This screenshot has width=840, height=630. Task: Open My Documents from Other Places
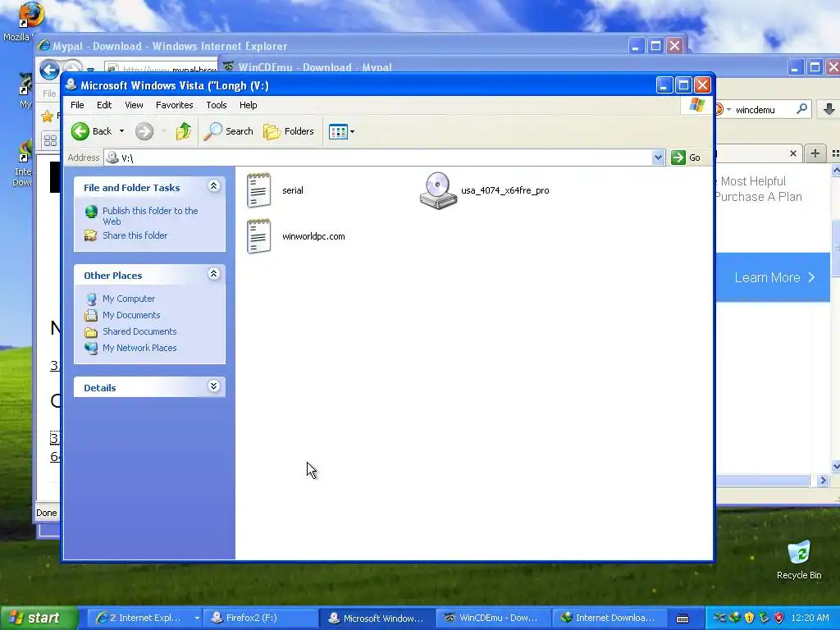[131, 315]
